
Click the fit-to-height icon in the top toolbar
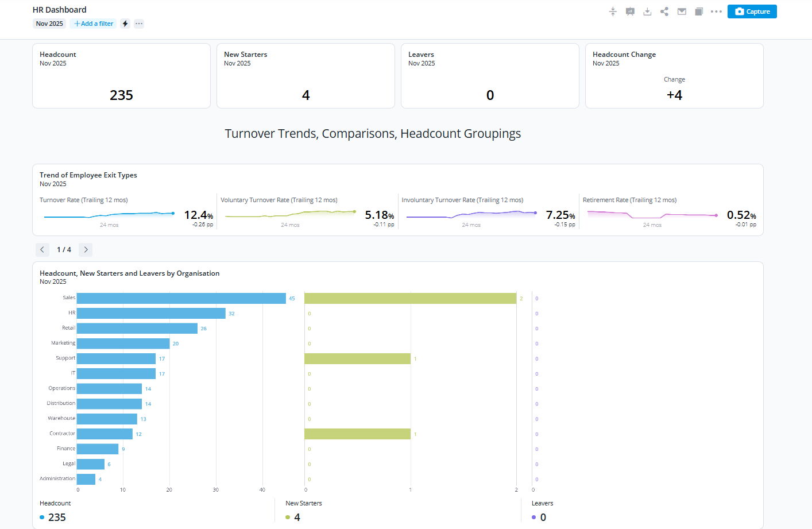click(613, 11)
